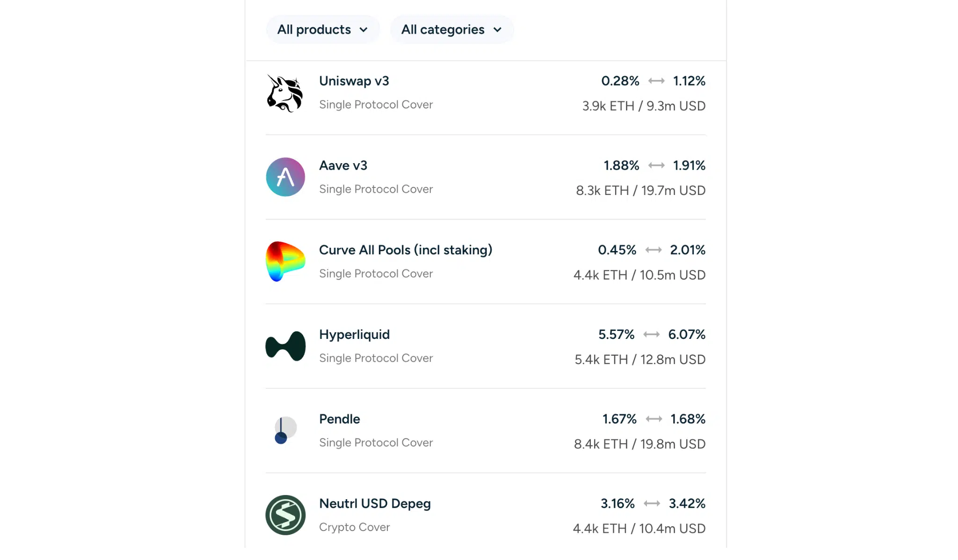Expand the All categories filter
Viewport: 958px width, 560px height.
pos(451,29)
